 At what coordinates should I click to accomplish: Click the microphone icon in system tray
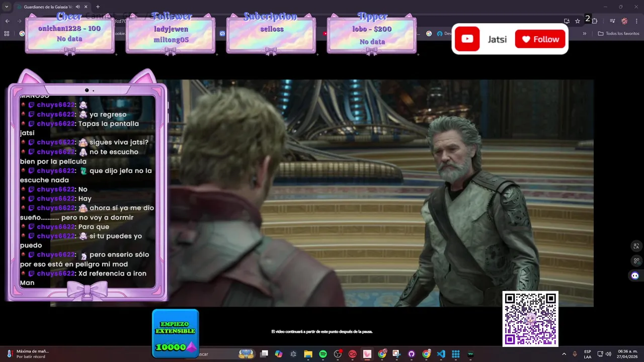575,354
